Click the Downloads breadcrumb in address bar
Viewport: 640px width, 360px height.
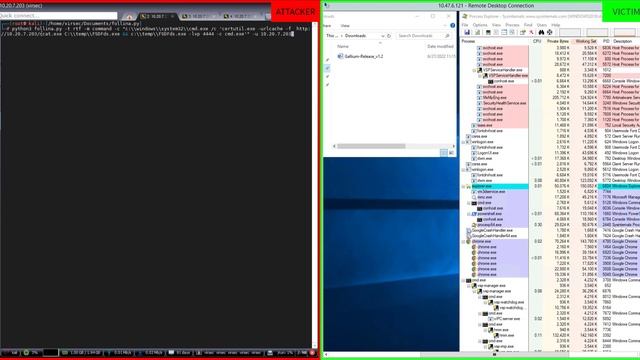coord(355,36)
